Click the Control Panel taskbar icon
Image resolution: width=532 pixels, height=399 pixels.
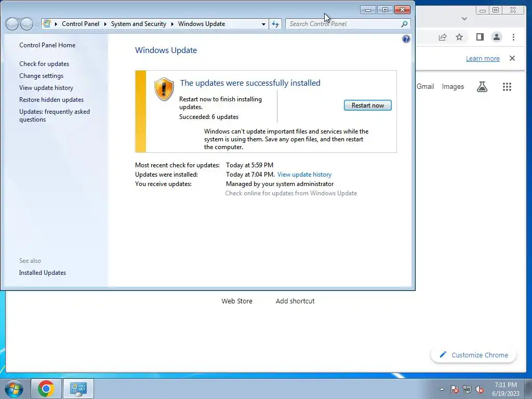[x=78, y=389]
